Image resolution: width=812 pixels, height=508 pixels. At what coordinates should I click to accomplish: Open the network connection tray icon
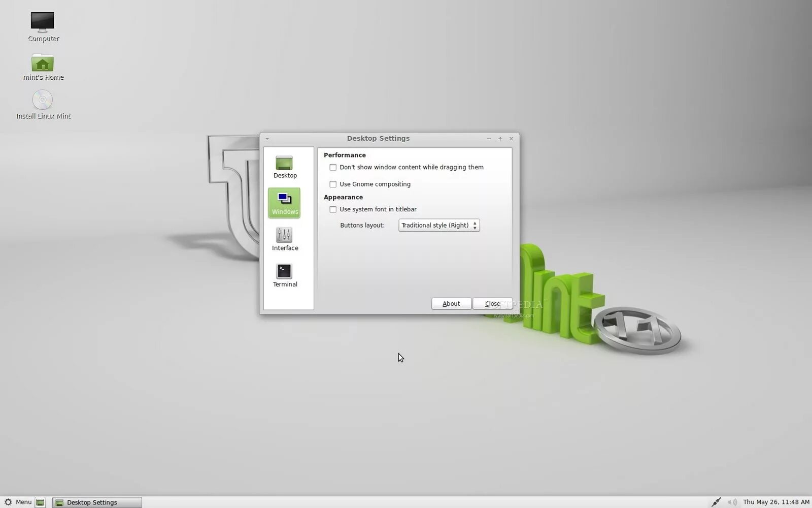point(716,502)
